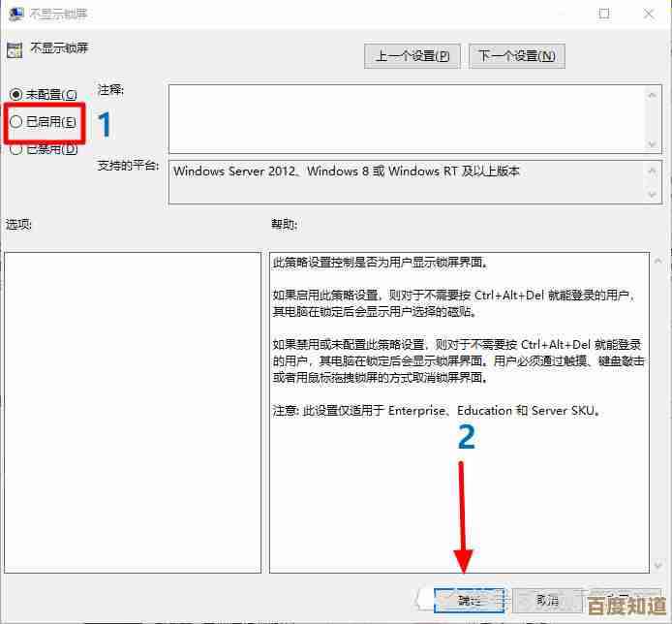Click the note line mentioning Enterprise、Education

437,411
